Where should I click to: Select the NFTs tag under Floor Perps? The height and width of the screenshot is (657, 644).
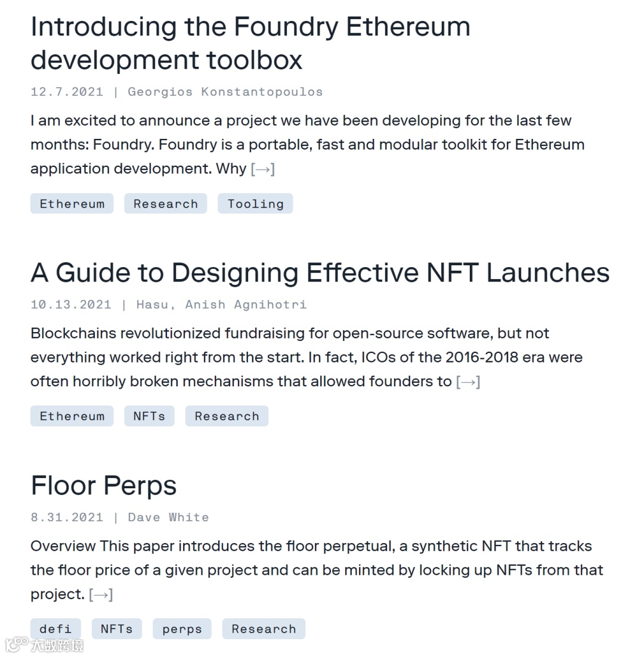[116, 629]
